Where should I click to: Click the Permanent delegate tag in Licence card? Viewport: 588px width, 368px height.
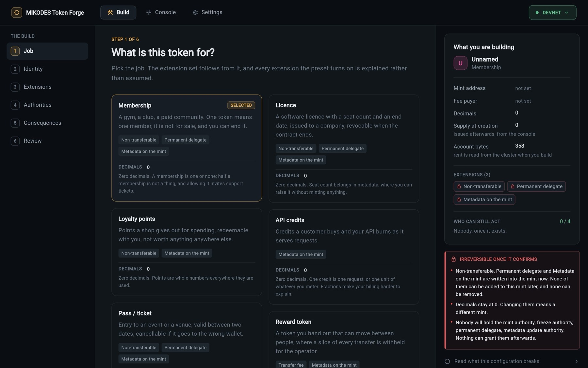(342, 149)
